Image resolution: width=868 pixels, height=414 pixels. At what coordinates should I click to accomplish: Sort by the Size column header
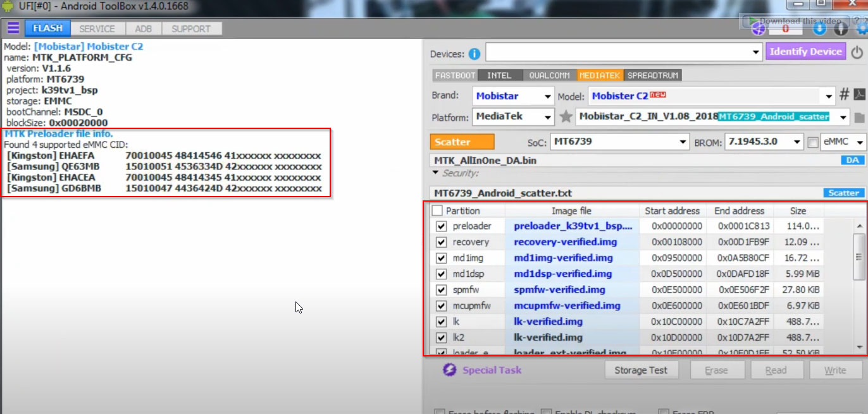798,210
